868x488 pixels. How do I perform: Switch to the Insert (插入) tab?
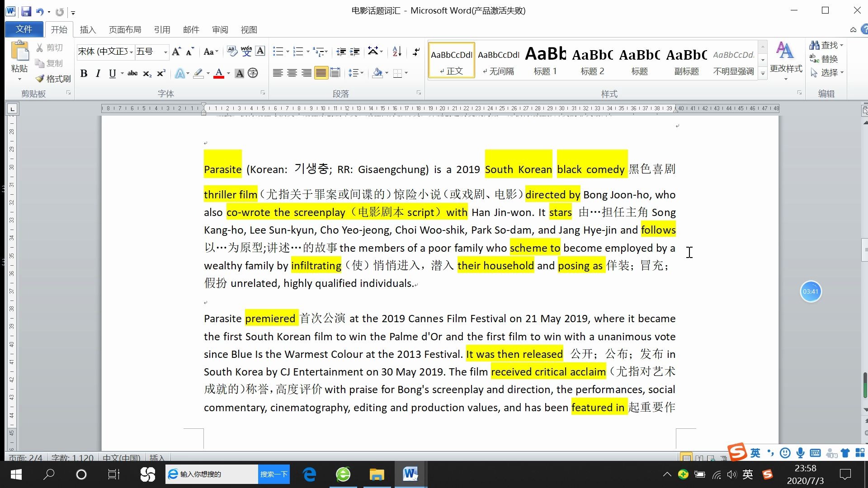pyautogui.click(x=88, y=30)
